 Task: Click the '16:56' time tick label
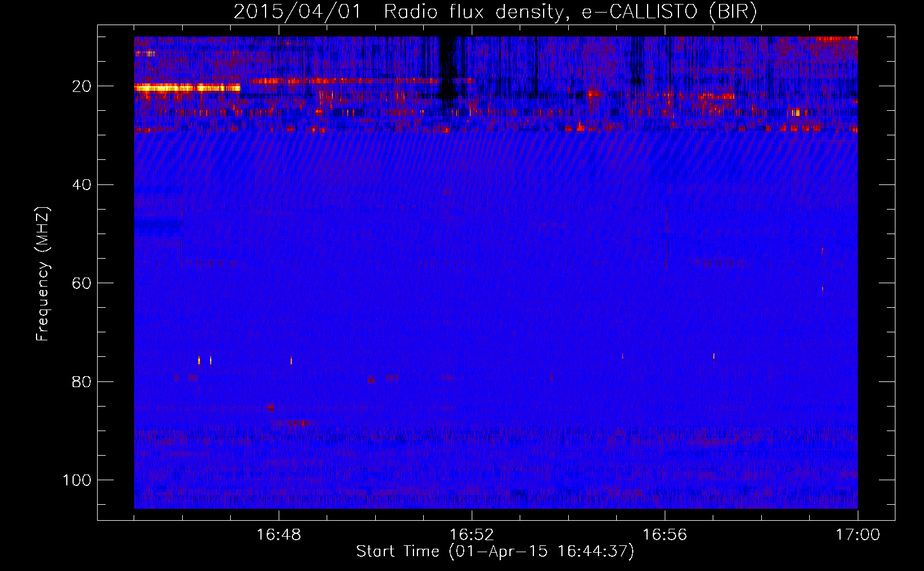point(665,535)
